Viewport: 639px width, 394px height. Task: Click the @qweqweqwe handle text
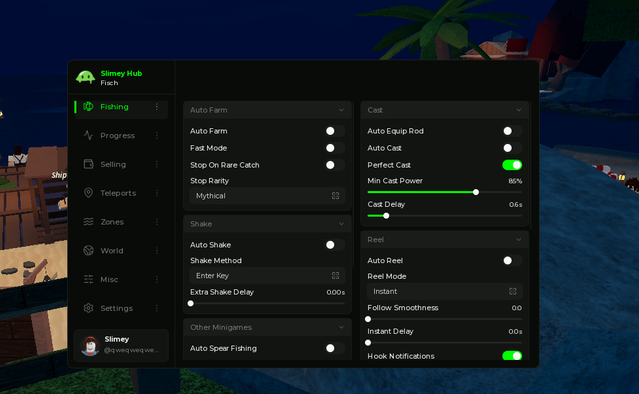coord(131,350)
